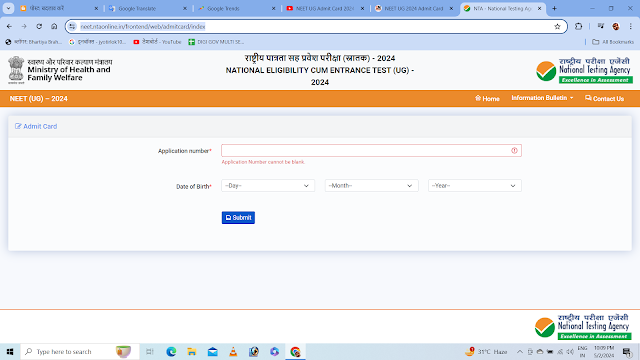Click the error warning icon in Application number field

click(x=514, y=151)
